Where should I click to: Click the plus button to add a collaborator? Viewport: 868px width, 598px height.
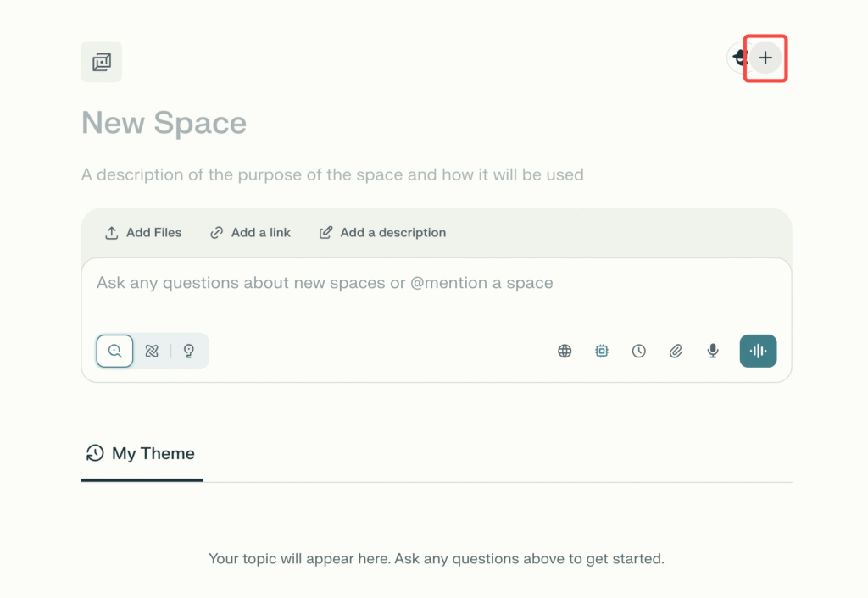(765, 58)
